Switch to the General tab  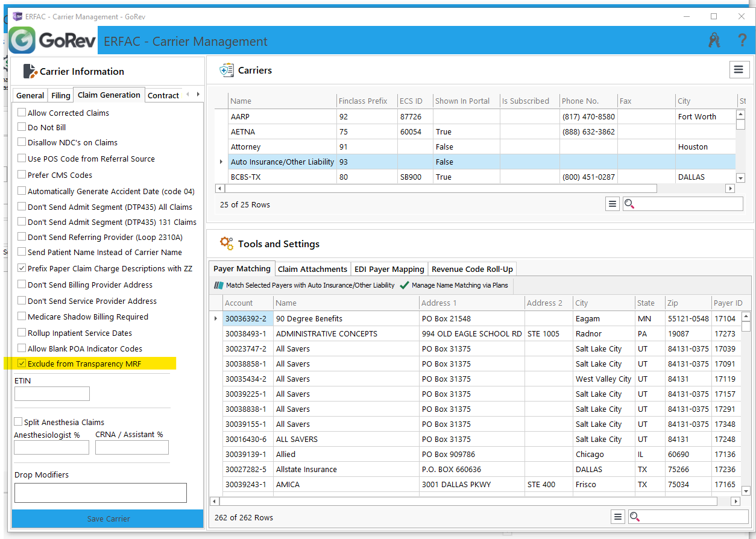pyautogui.click(x=30, y=95)
